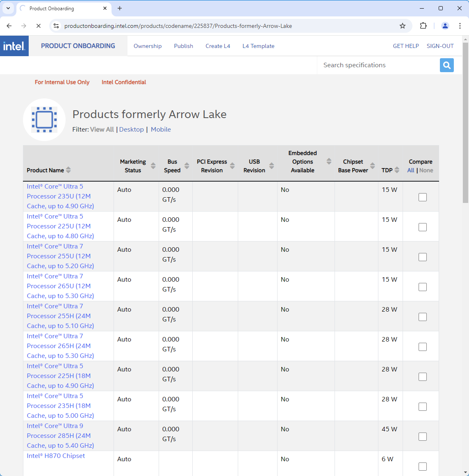Open Core Ultra 7 Processor 265U link
469x476 pixels.
click(60, 286)
